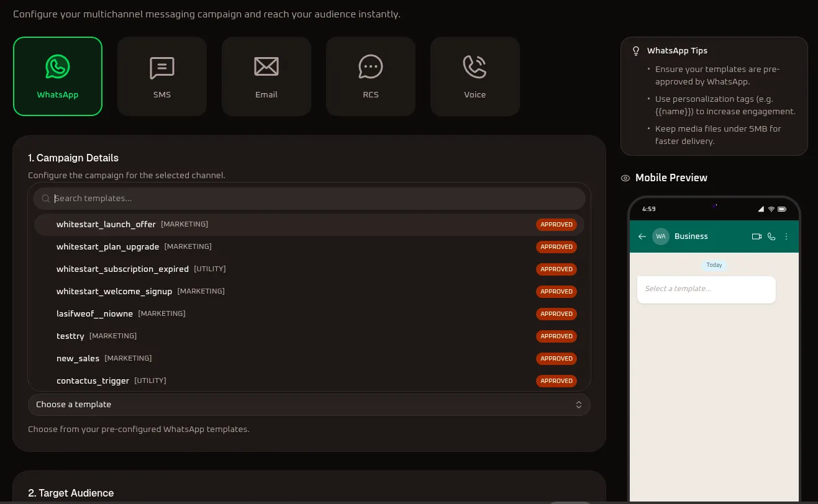Pick the lasifweof__niowne template
This screenshot has height=504, width=818.
309,314
